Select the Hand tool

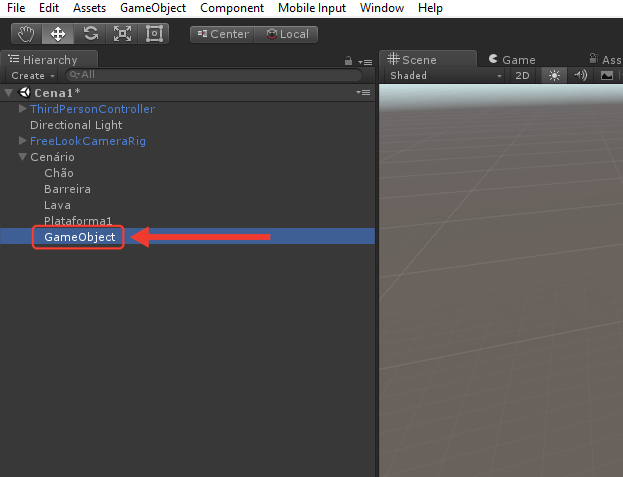pos(26,34)
